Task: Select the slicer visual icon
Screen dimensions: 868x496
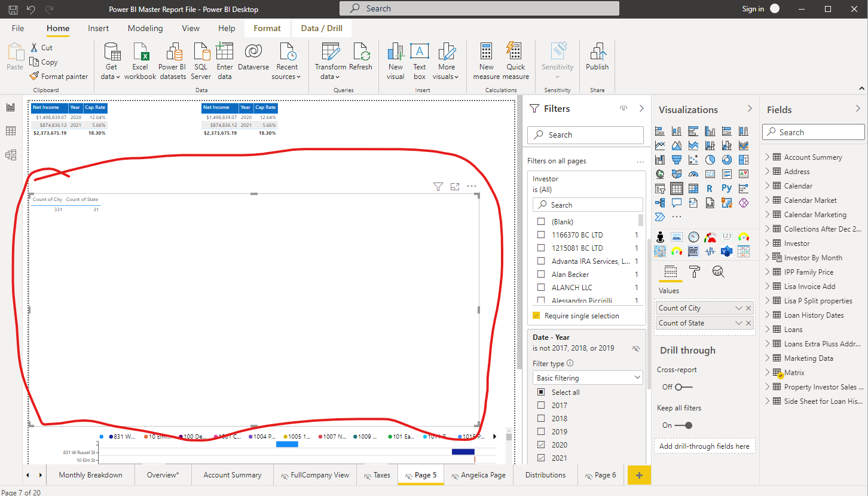Action: tap(660, 188)
